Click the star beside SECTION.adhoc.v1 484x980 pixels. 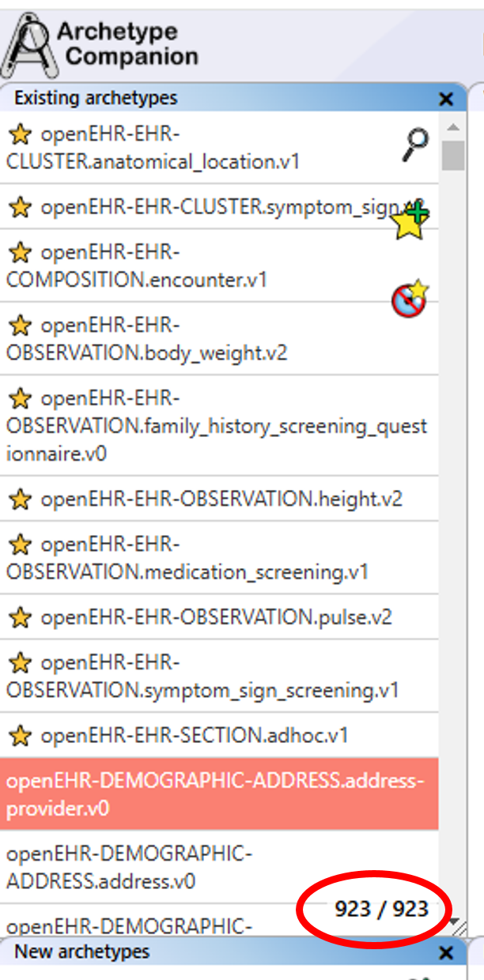click(x=20, y=736)
